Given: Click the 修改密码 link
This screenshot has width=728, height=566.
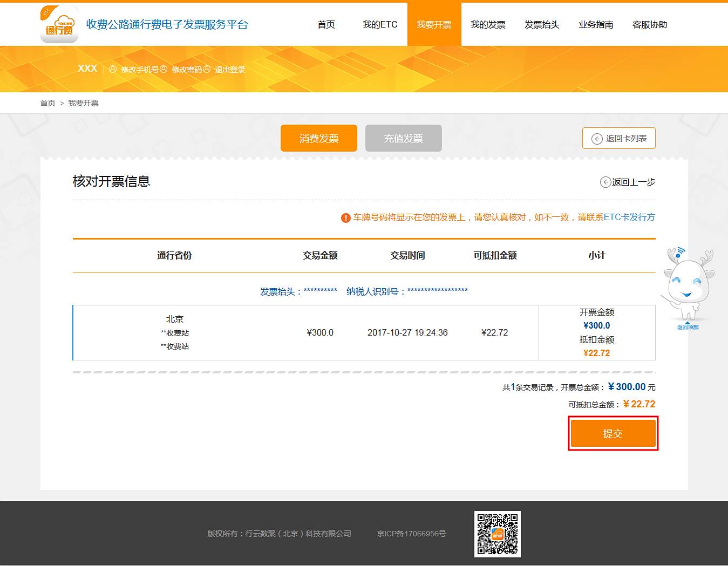Looking at the screenshot, I should coord(187,70).
